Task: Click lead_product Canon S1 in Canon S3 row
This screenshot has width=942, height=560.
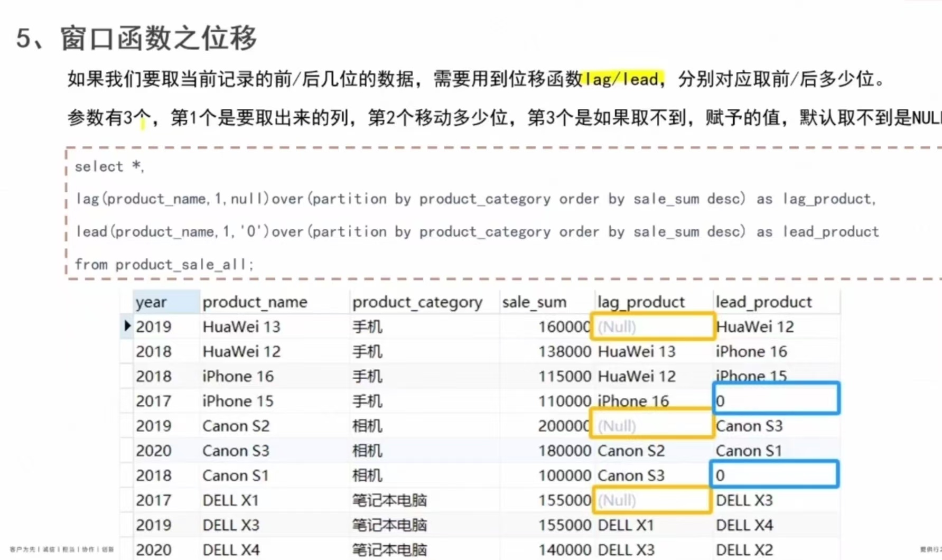Action: click(x=749, y=451)
